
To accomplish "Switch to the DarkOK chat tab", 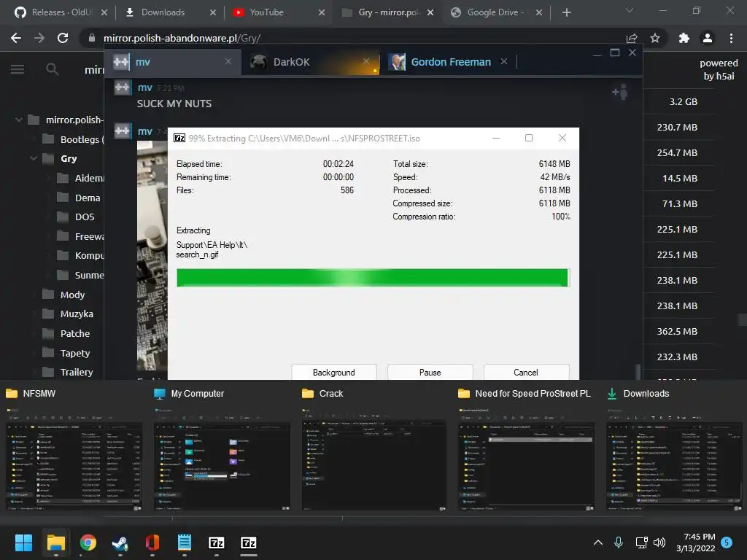I will click(x=305, y=62).
